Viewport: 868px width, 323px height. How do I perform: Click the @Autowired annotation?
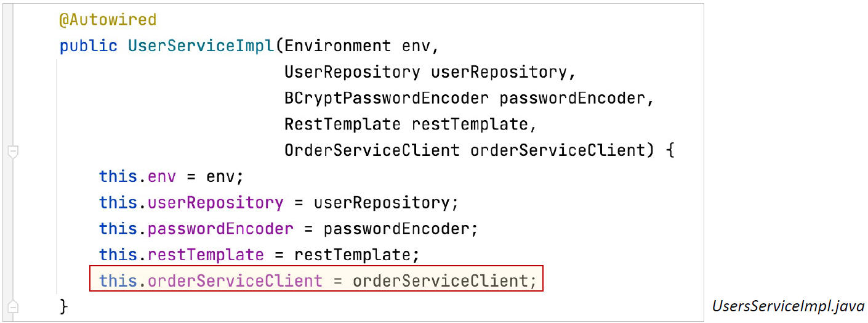coord(108,20)
